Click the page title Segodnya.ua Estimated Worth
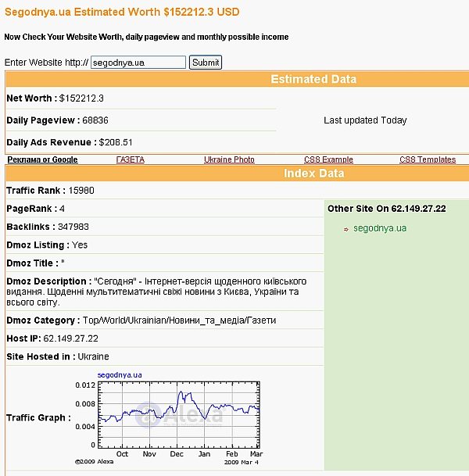The image size is (469, 476). click(122, 13)
